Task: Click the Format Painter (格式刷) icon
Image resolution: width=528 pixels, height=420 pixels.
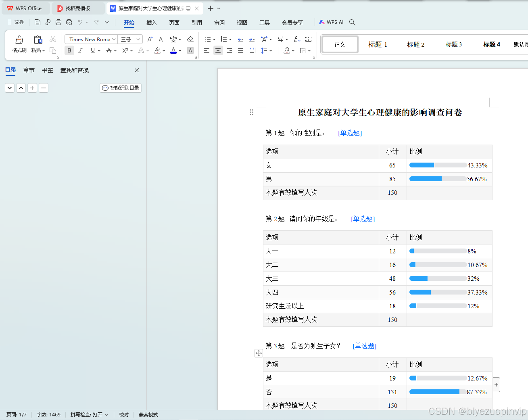Action: point(19,40)
